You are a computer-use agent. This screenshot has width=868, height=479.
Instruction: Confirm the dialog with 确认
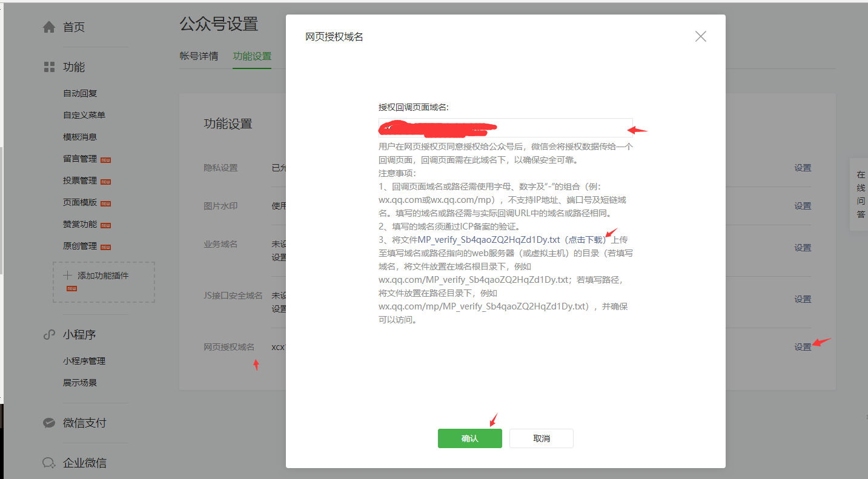point(470,438)
